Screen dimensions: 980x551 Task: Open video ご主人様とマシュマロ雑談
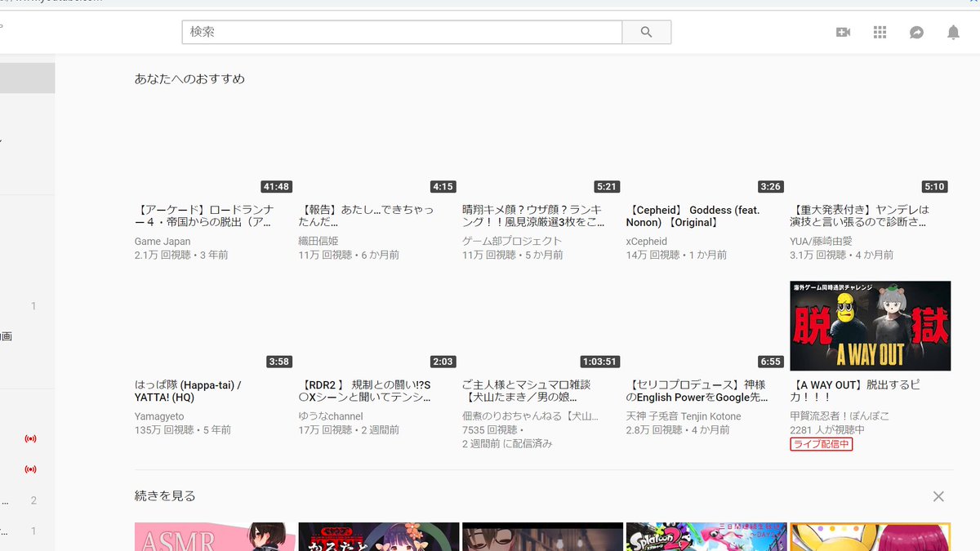pyautogui.click(x=526, y=390)
